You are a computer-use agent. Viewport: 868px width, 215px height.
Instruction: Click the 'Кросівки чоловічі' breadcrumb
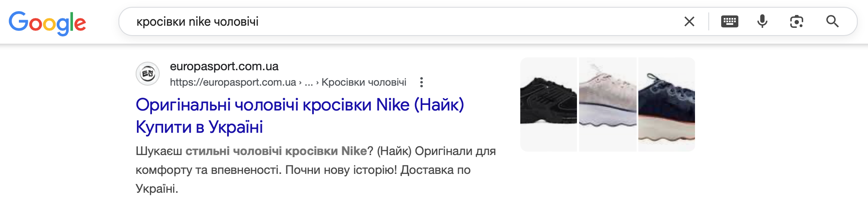[364, 82]
